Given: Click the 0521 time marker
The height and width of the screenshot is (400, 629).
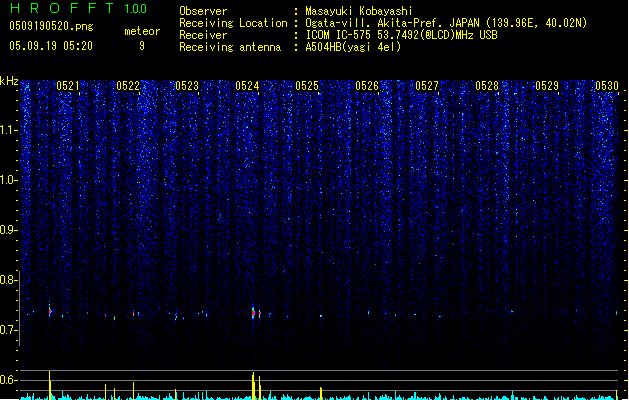Looking at the screenshot, I should [x=68, y=86].
